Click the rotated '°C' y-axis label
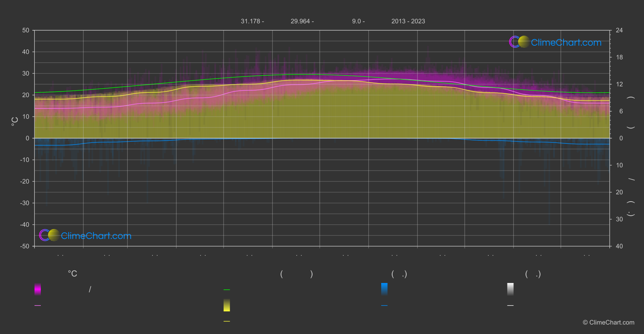644x334 pixels. (15, 121)
